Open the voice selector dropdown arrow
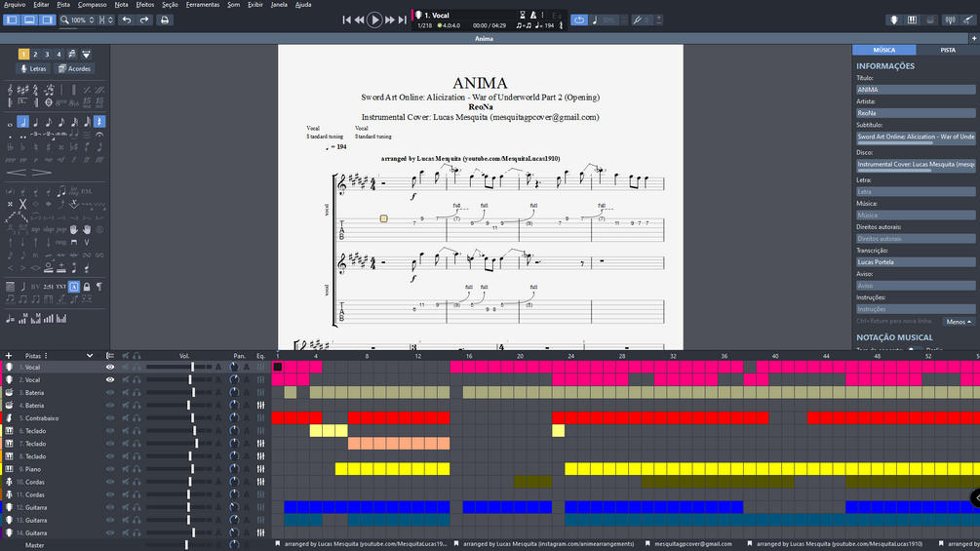 click(86, 55)
